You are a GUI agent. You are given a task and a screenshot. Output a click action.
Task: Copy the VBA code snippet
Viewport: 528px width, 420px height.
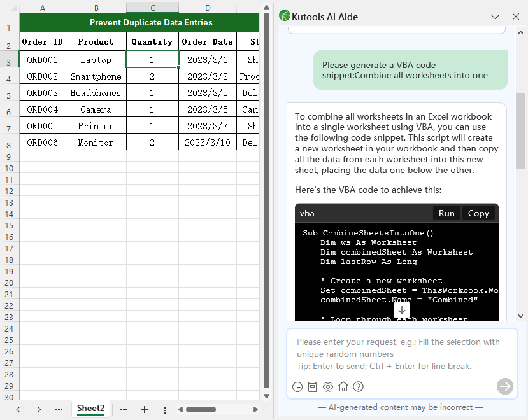(x=478, y=213)
